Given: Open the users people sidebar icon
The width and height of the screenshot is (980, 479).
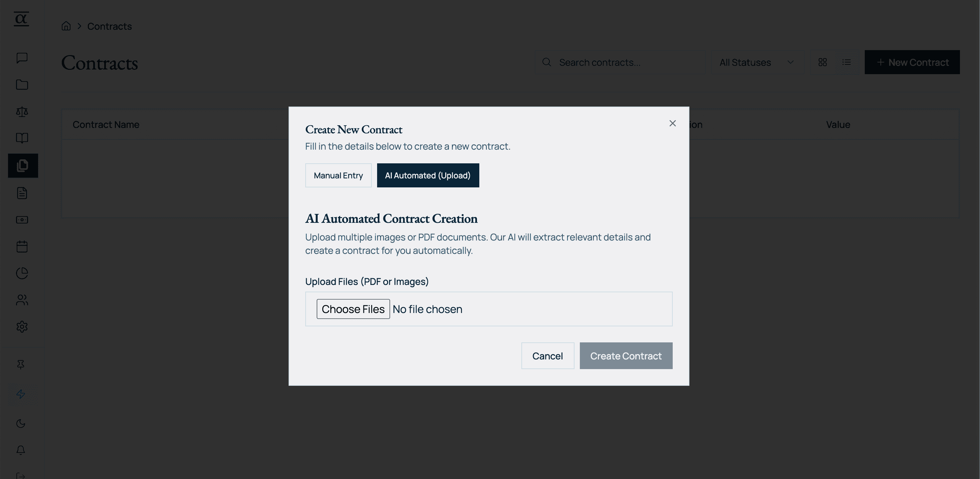Looking at the screenshot, I should pyautogui.click(x=22, y=300).
